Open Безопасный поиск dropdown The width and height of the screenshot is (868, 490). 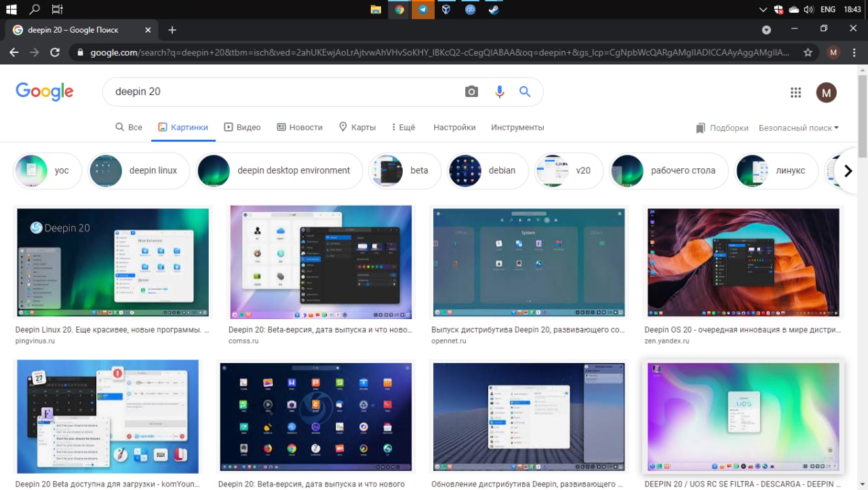[x=798, y=128]
